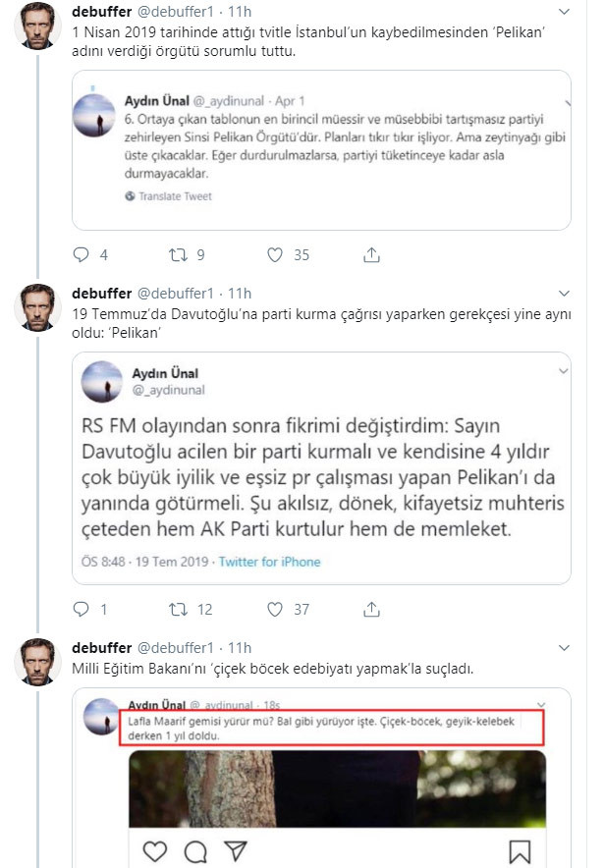Click the retweet icon showing 9 retweets

[179, 254]
